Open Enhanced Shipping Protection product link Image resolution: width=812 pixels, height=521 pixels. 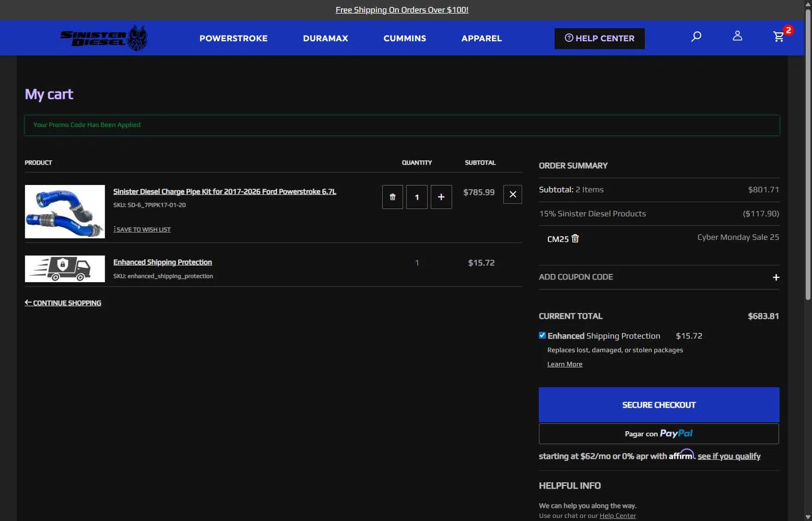tap(162, 262)
